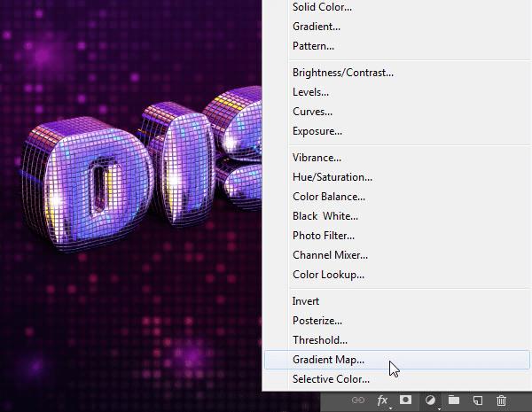Select Gradient fill layer option
This screenshot has height=412, width=532.
[317, 27]
